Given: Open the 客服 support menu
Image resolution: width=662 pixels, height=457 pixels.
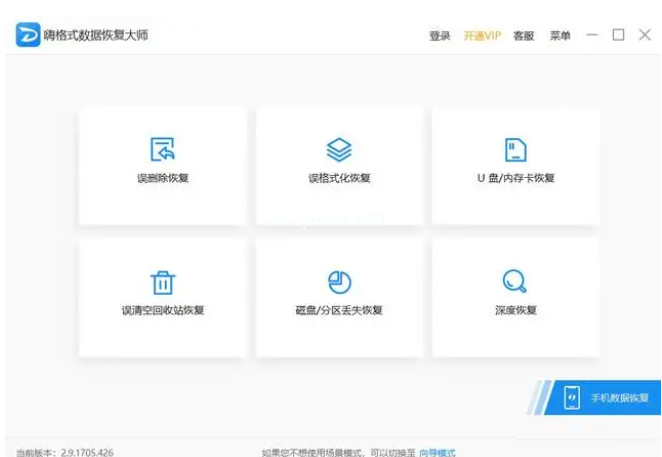Looking at the screenshot, I should coord(523,36).
